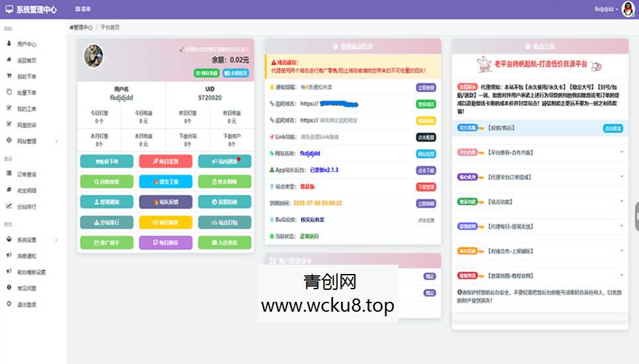Click the 返回首页 home icon

click(x=9, y=60)
